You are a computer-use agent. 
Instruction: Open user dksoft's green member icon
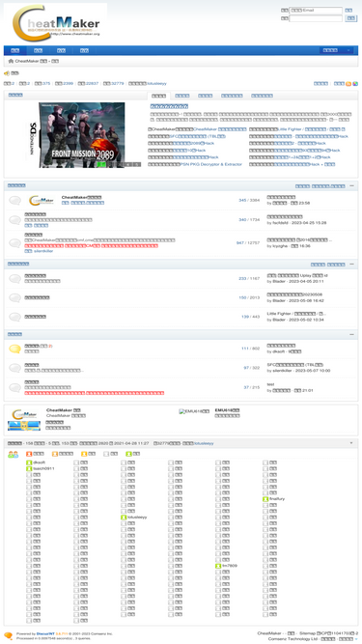pos(29,462)
